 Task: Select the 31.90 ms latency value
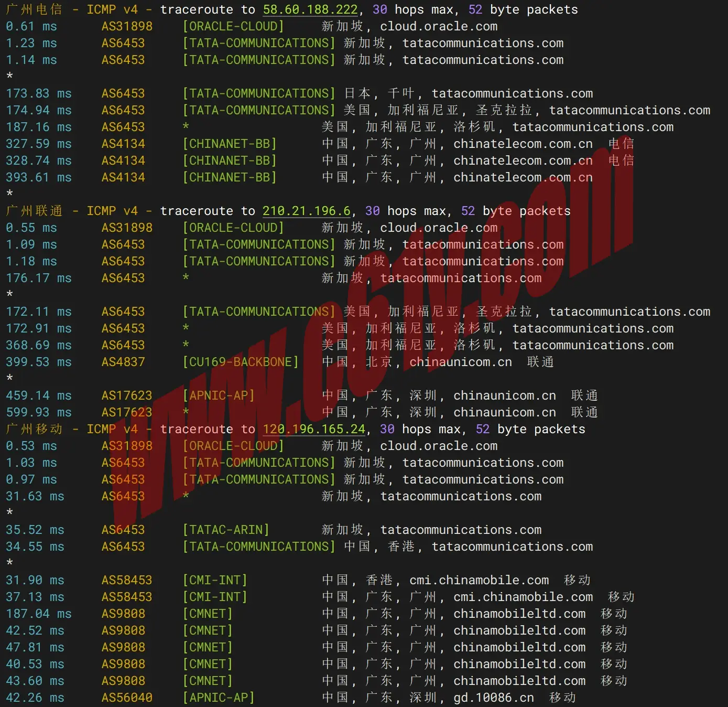coord(35,580)
